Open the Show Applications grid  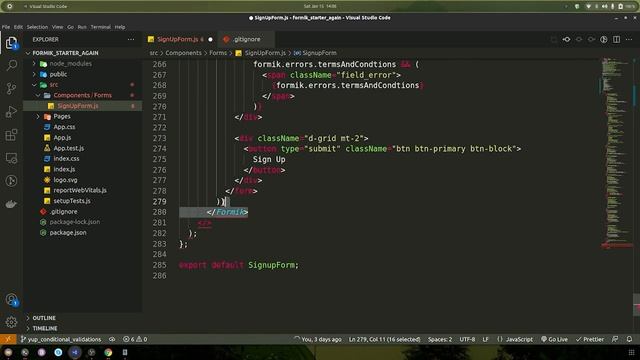pyautogui.click(x=631, y=352)
